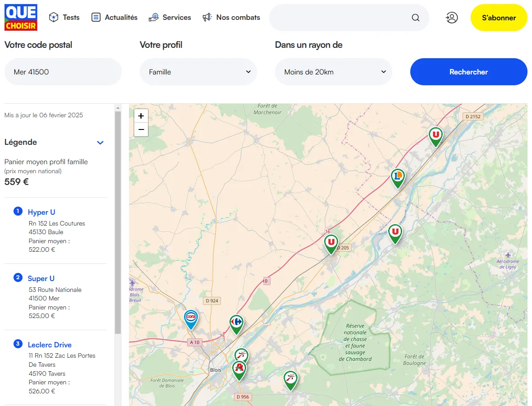Select the U pin near D 2152

[436, 137]
